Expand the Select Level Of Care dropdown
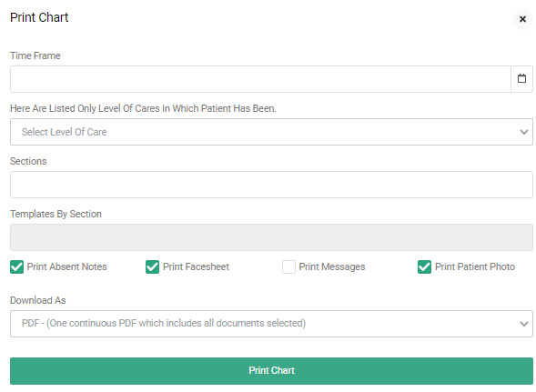The width and height of the screenshot is (536, 392). pos(271,132)
